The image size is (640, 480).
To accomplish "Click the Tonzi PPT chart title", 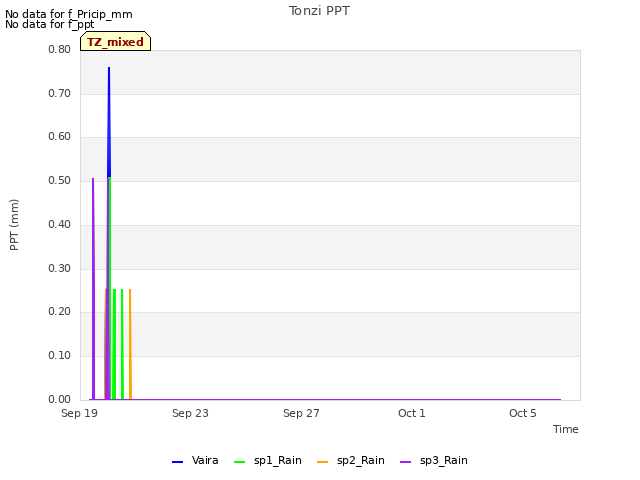I will coord(319,11).
